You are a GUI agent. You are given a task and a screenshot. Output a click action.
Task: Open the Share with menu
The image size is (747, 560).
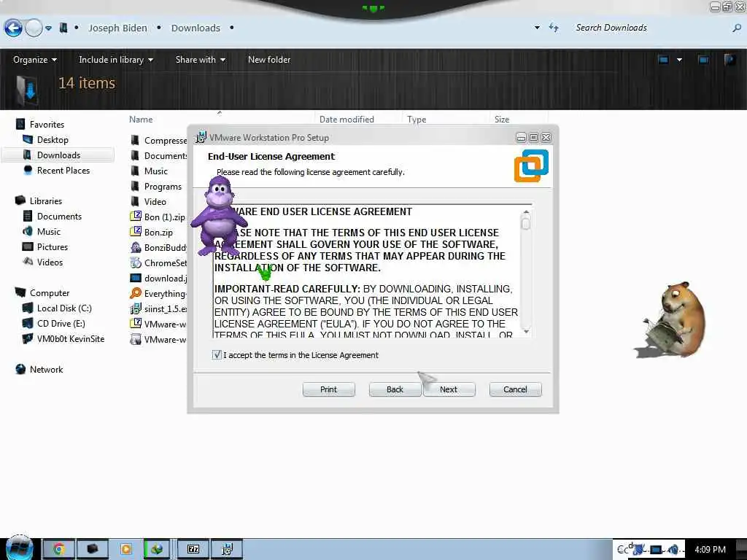pyautogui.click(x=200, y=60)
